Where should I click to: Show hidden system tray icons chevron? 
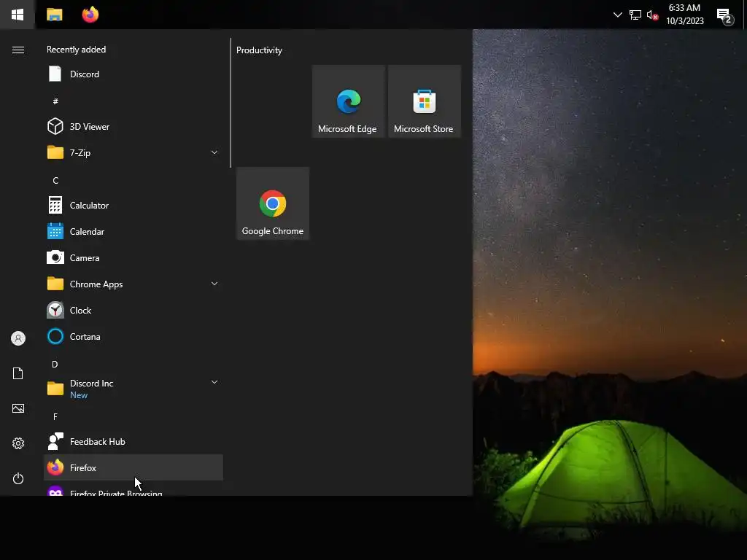617,15
